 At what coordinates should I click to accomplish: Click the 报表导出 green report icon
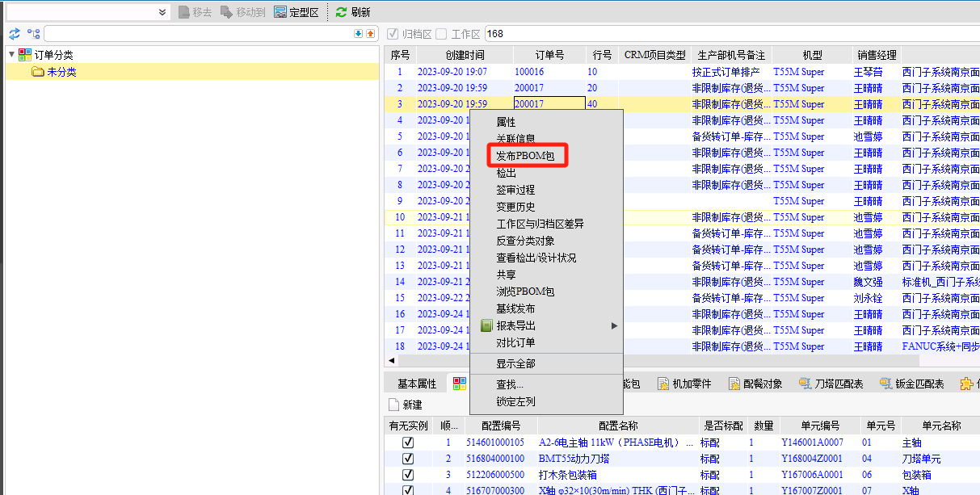point(486,325)
